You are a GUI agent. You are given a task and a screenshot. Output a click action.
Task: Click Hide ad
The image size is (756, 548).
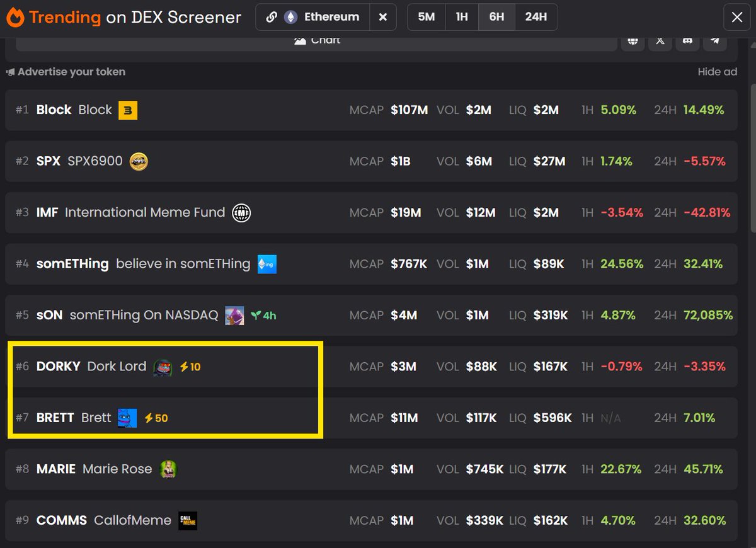(717, 72)
